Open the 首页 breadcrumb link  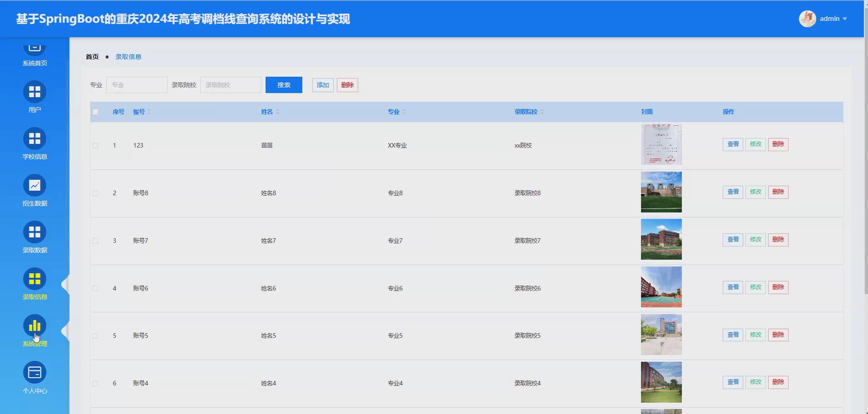(x=92, y=57)
